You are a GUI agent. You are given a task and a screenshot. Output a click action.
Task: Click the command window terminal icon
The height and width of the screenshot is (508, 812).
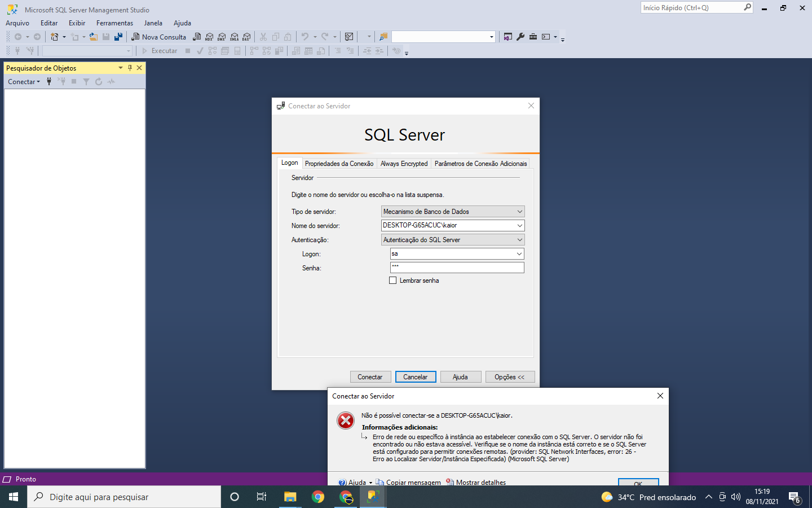point(546,37)
